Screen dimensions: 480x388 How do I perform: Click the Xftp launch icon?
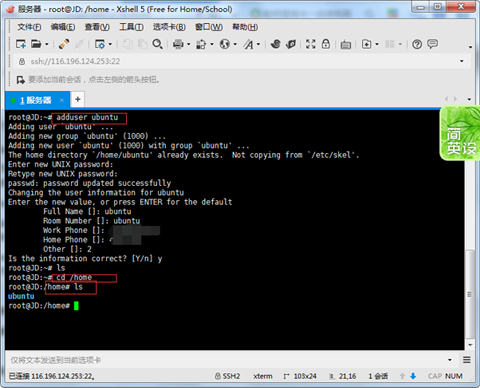[x=276, y=44]
